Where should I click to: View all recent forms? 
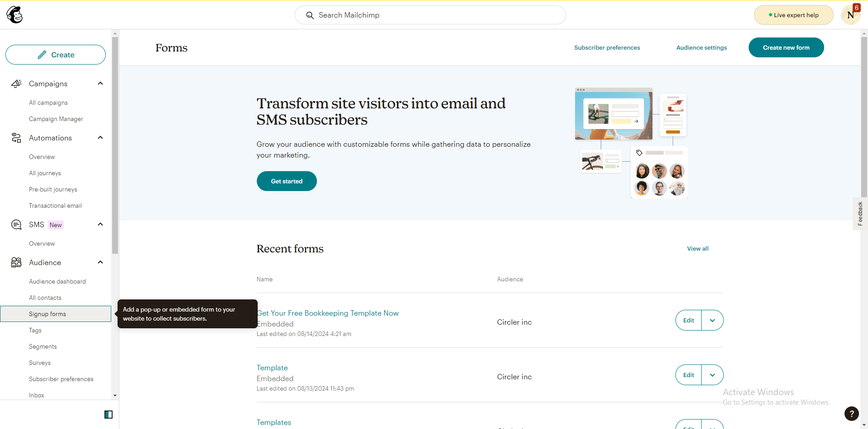[x=698, y=249]
